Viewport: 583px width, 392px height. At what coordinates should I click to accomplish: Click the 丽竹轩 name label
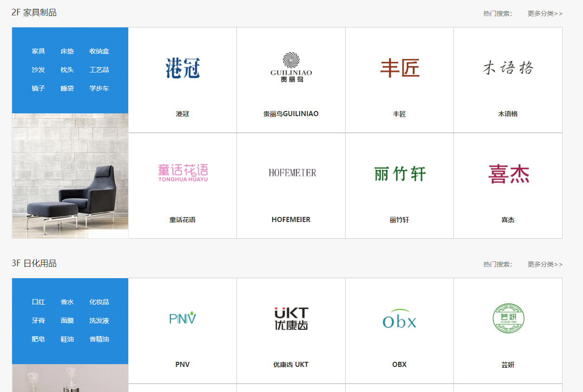(x=400, y=220)
